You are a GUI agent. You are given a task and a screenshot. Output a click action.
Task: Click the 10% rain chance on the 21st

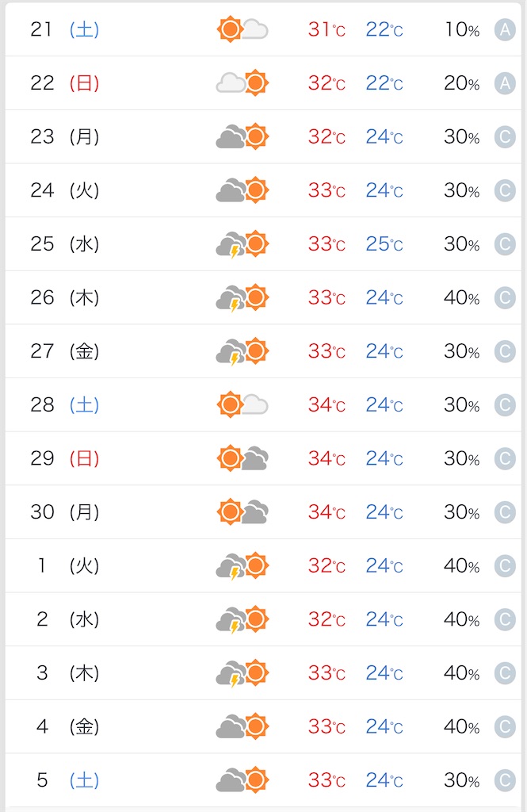point(461,29)
